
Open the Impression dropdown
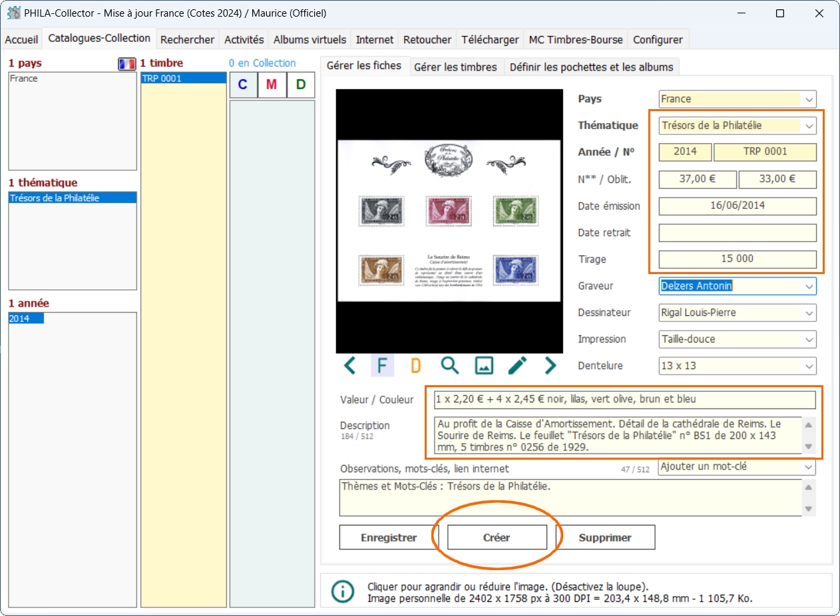pyautogui.click(x=809, y=339)
